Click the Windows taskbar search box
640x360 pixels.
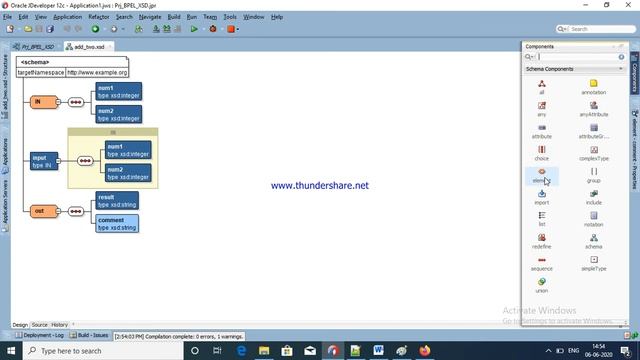[x=103, y=351]
